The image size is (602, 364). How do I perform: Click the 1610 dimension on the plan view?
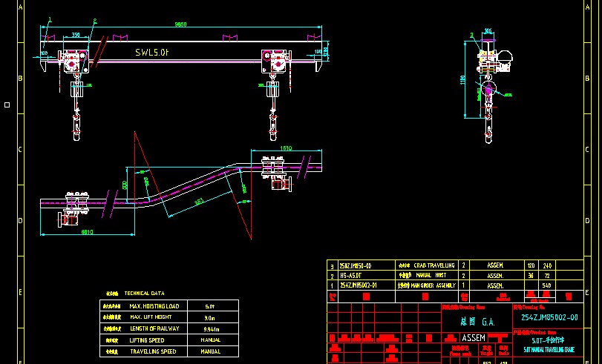coord(285,148)
